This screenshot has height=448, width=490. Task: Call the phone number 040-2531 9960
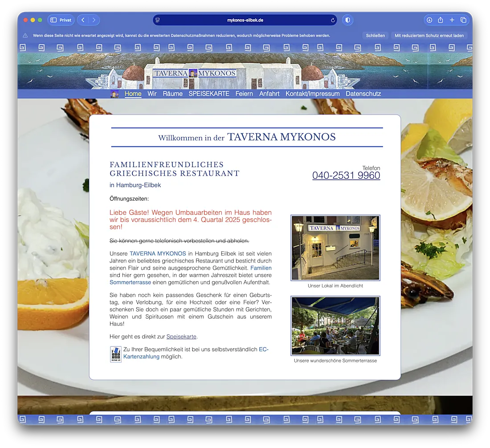[x=346, y=176]
